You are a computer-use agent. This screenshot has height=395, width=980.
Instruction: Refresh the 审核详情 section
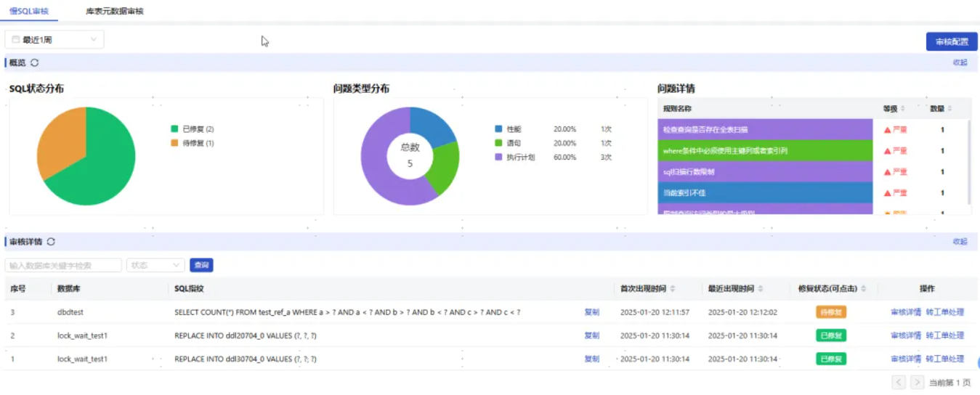[51, 242]
